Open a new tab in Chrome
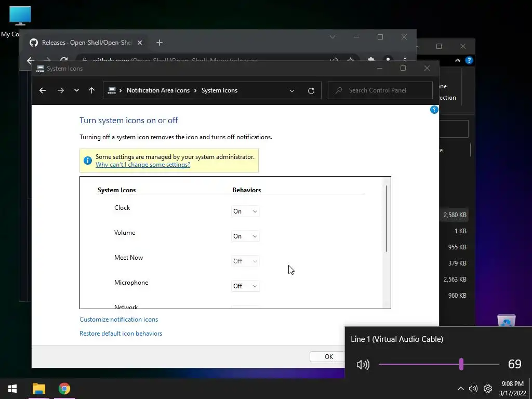 click(159, 43)
